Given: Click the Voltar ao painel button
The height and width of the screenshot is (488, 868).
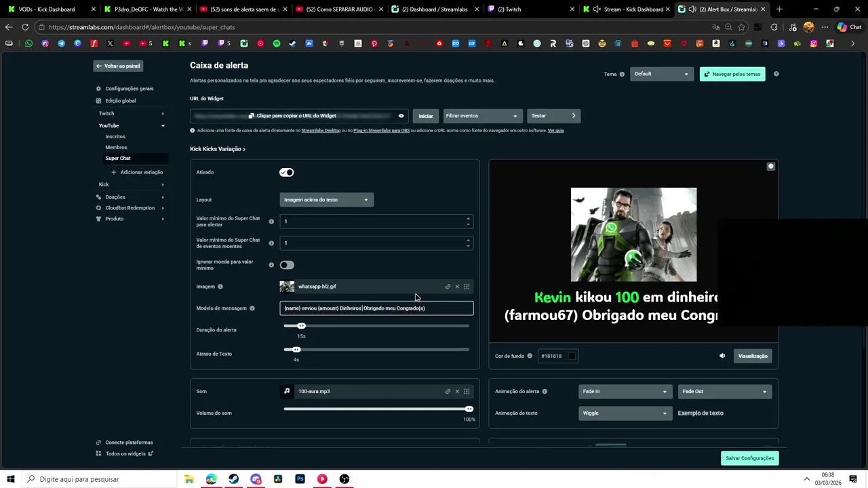Looking at the screenshot, I should click(x=118, y=66).
